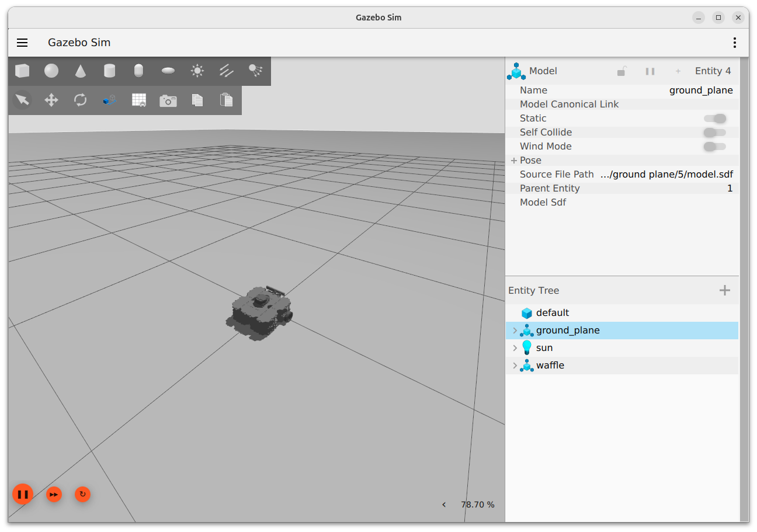757x532 pixels.
Task: Insert a cone shape
Action: point(81,71)
